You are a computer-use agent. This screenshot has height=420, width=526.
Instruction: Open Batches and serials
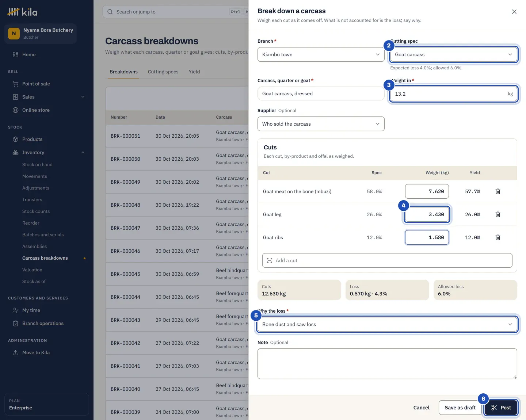pyautogui.click(x=43, y=235)
